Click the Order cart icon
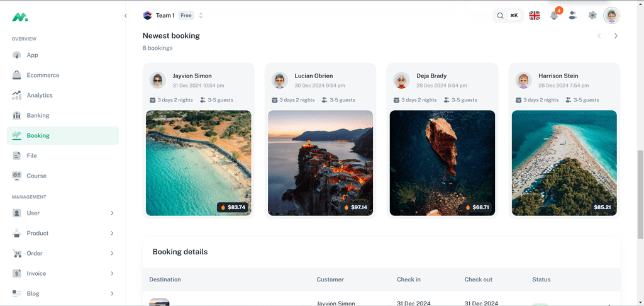 16,253
